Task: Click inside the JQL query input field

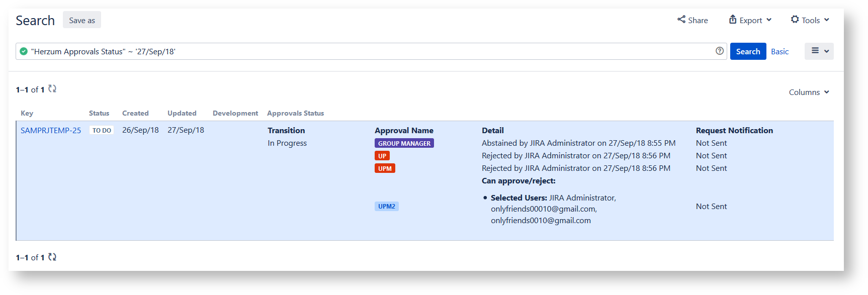Action: [x=402, y=51]
